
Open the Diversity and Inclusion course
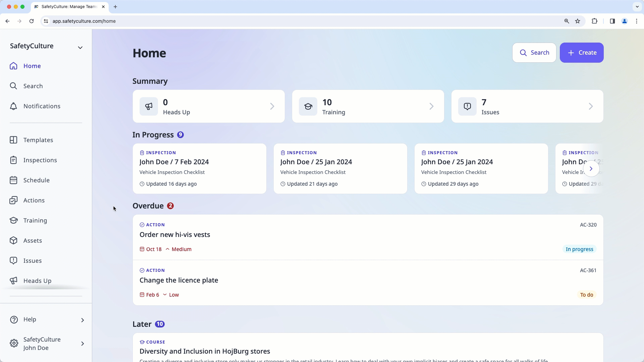click(x=368, y=348)
